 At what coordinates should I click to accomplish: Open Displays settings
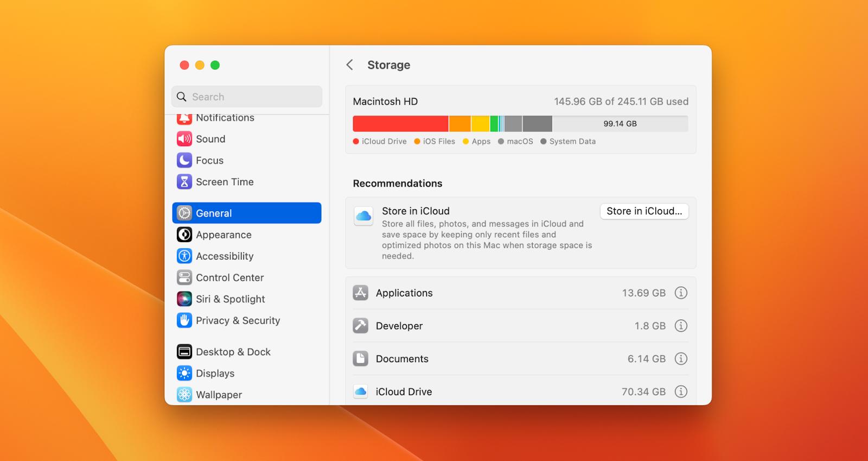[247, 373]
